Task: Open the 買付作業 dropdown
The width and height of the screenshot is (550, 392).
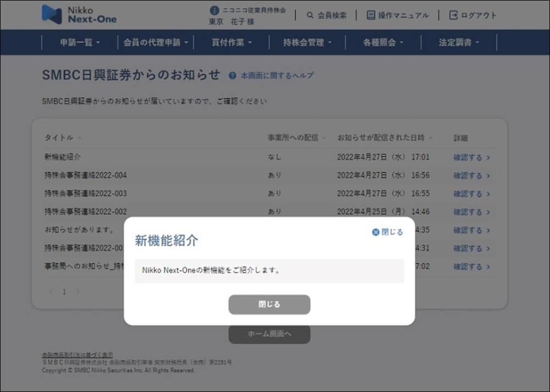Action: [x=230, y=42]
